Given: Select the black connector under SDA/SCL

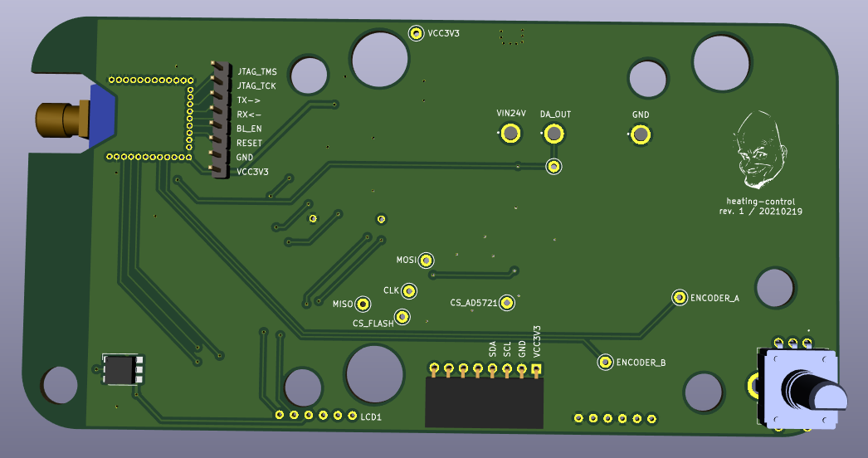Looking at the screenshot, I should [484, 402].
